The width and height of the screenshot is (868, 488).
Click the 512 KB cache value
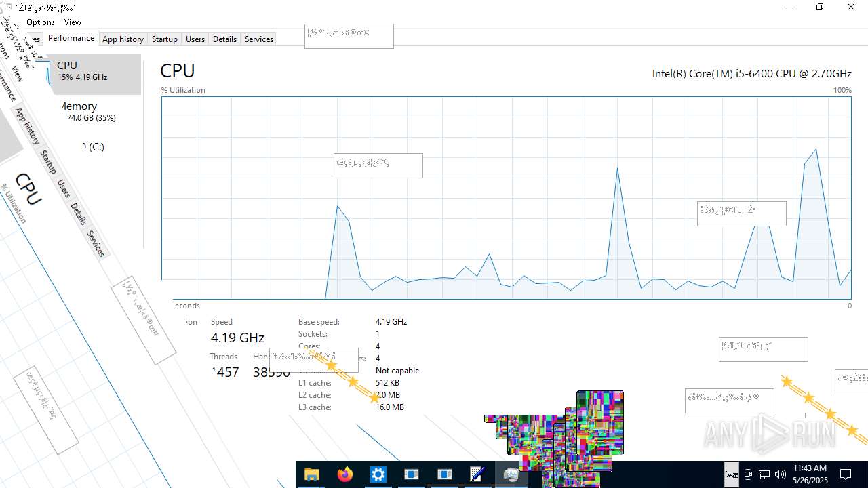387,383
